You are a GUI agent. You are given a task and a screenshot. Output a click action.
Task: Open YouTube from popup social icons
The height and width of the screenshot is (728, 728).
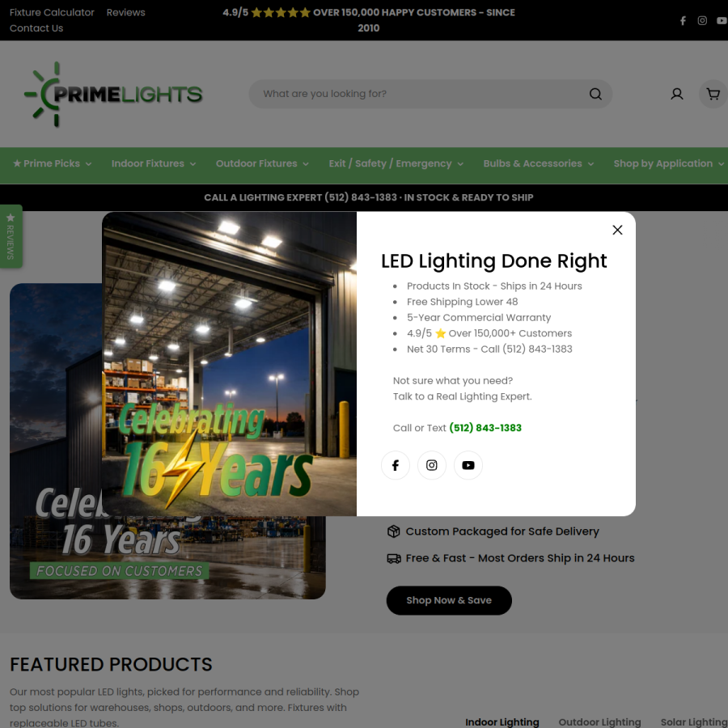tap(468, 465)
